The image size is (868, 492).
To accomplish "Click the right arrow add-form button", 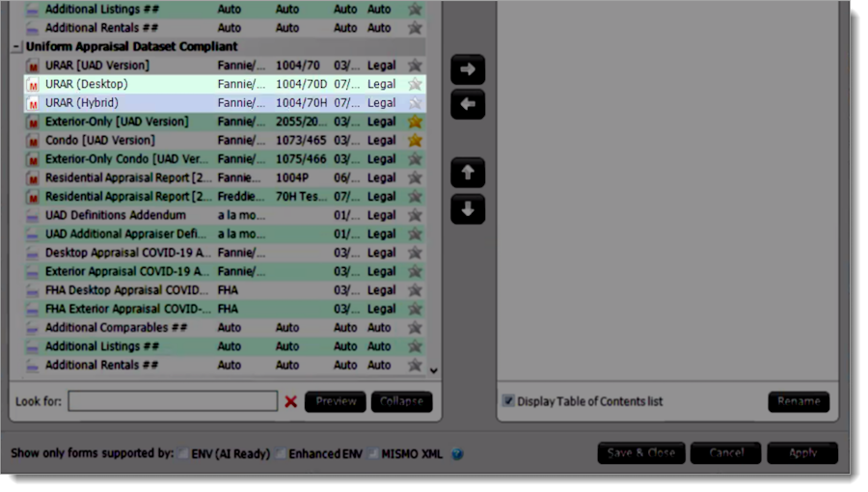I will (468, 69).
